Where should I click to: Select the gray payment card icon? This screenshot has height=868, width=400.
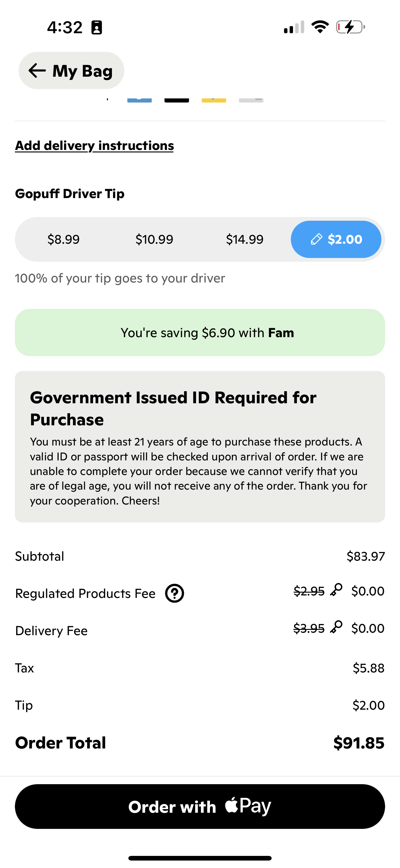click(251, 99)
